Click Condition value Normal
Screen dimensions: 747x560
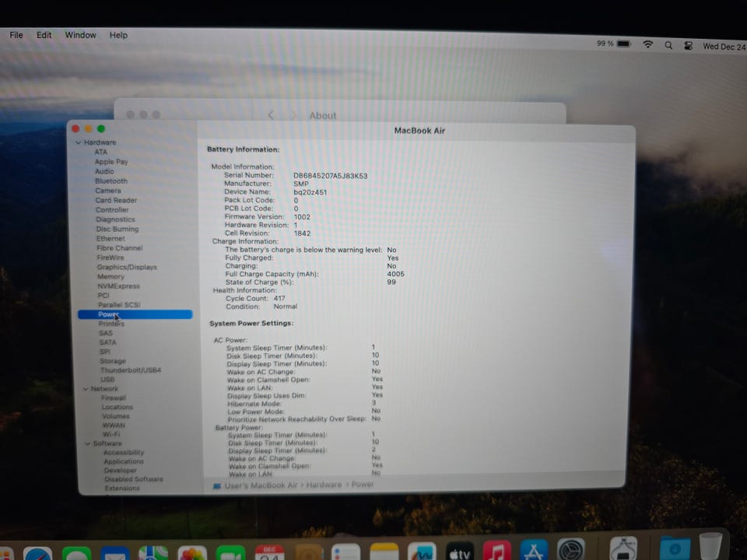pos(286,306)
